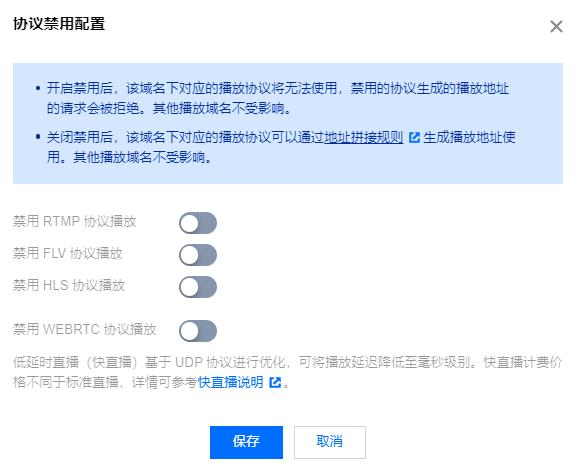Toggle the 禁用 RTMP 协议播放 switch
The image size is (582, 473).
[x=198, y=223]
